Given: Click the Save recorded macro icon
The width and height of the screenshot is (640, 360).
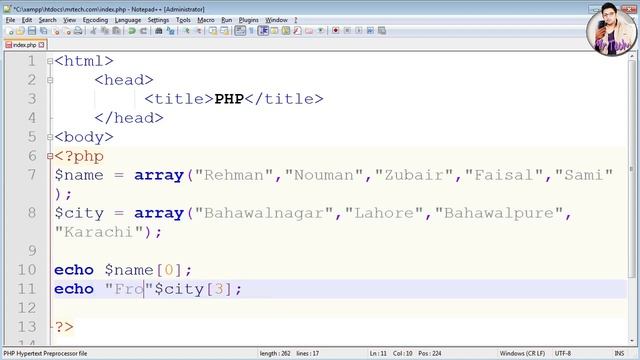Looking at the screenshot, I should (382, 31).
